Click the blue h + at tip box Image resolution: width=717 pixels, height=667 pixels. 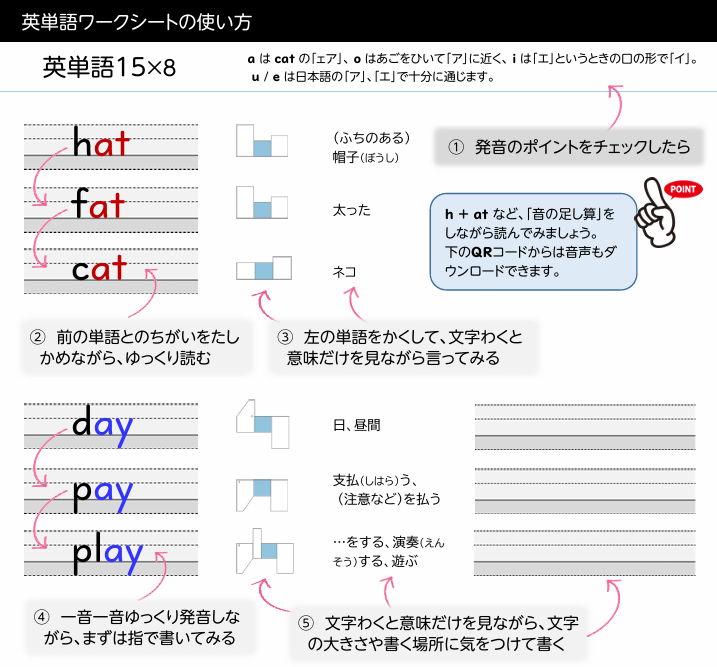point(533,242)
